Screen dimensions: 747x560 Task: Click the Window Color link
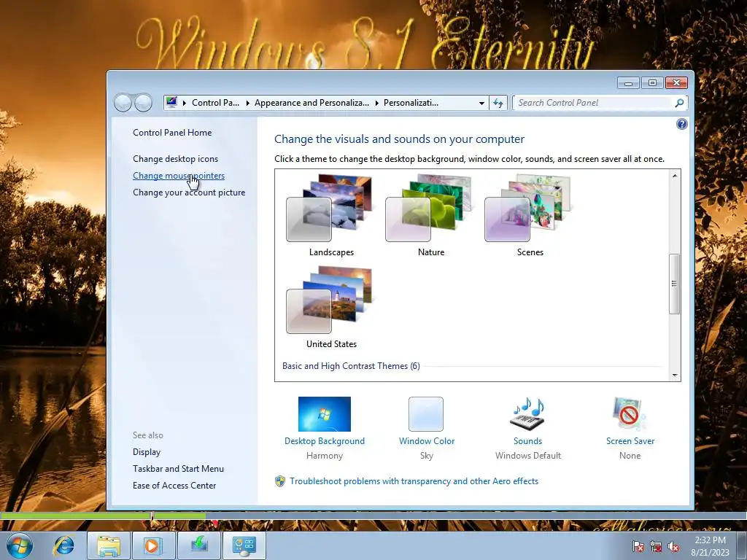click(426, 441)
